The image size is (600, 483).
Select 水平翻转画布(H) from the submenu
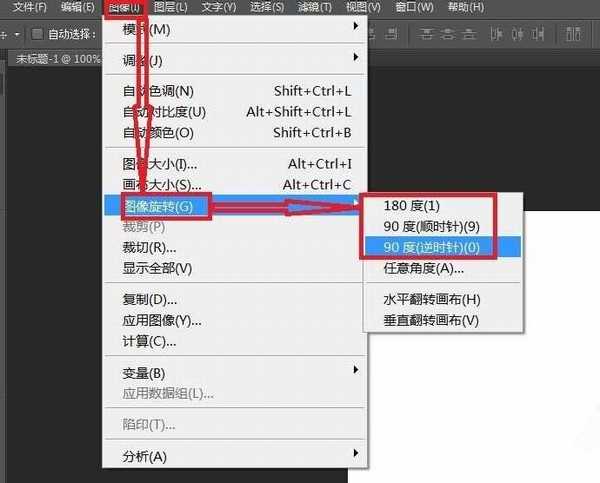click(x=432, y=299)
